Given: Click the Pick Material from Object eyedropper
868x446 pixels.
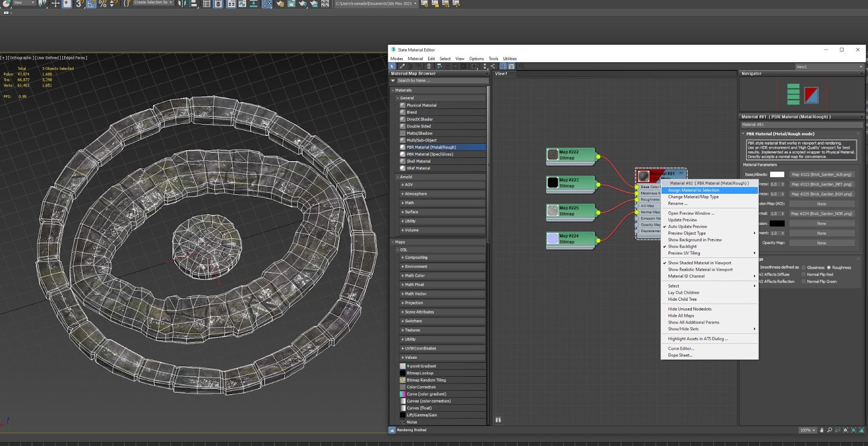Looking at the screenshot, I should (402, 66).
